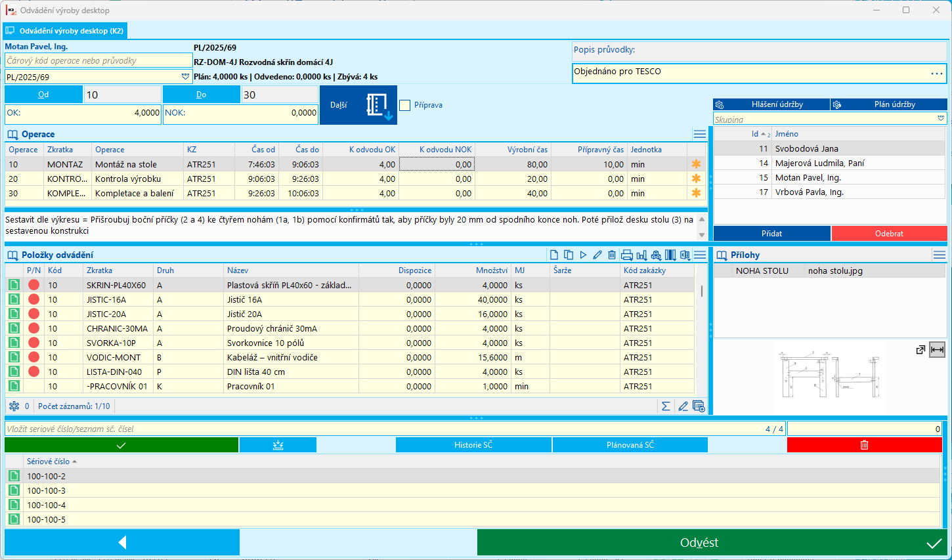Open attachment image in external window icon
This screenshot has width=952, height=560.
(920, 350)
